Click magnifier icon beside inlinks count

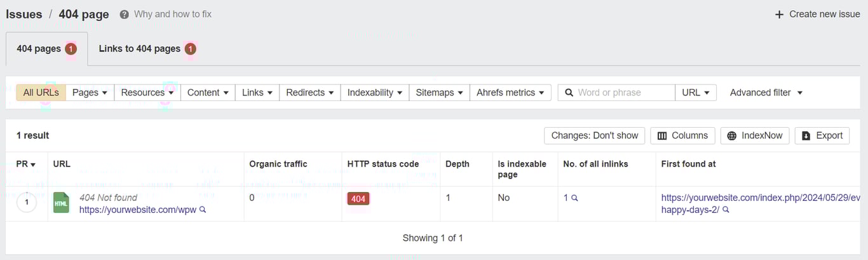(574, 198)
